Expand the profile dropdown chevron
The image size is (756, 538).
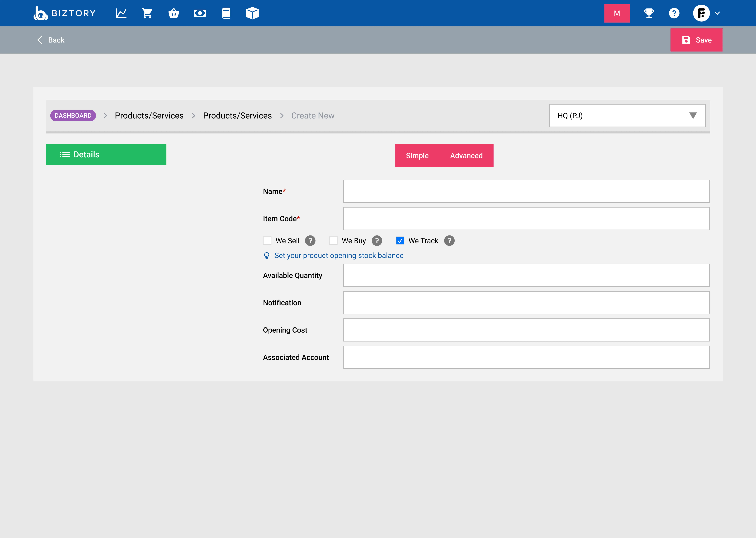click(x=717, y=13)
